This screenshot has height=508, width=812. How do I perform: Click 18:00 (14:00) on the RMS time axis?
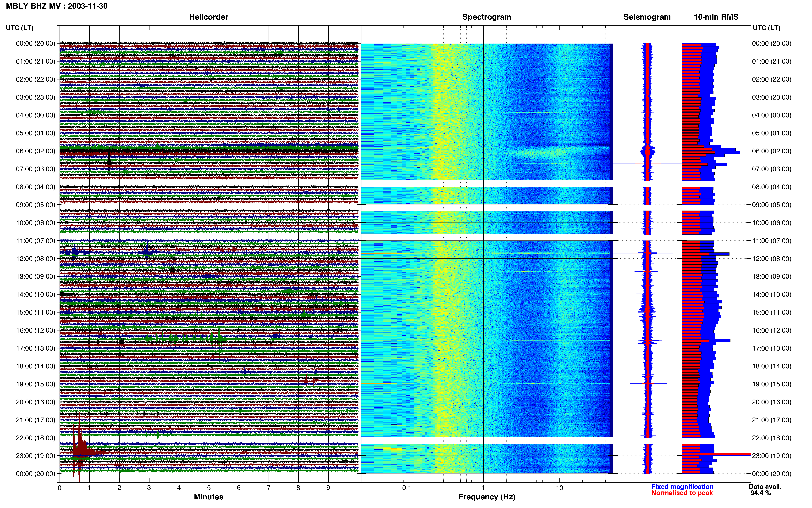(772, 366)
